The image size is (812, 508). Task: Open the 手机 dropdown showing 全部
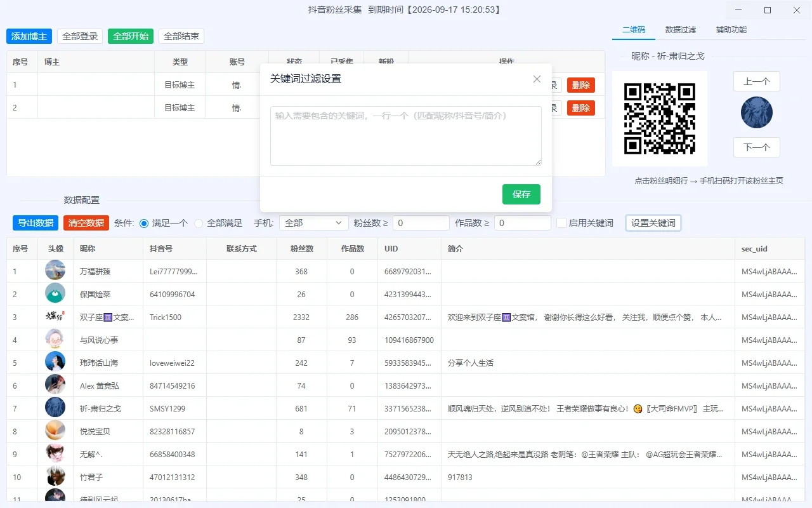point(314,223)
